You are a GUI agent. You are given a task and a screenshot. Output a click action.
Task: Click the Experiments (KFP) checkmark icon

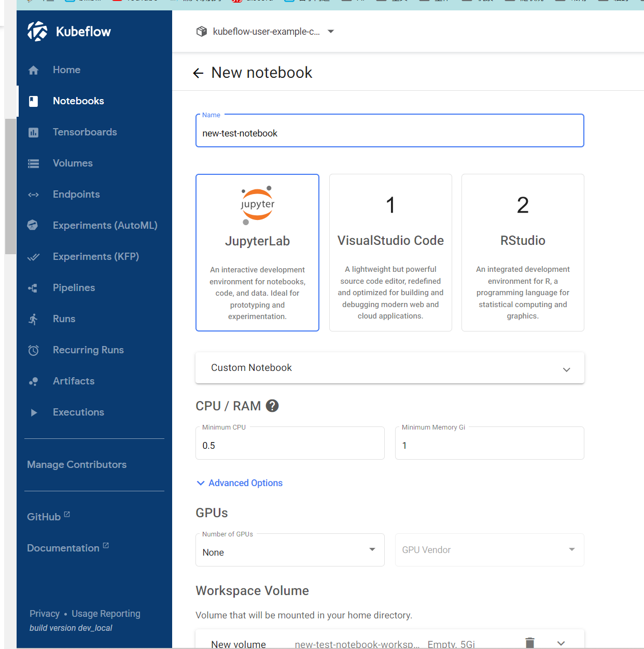(33, 257)
